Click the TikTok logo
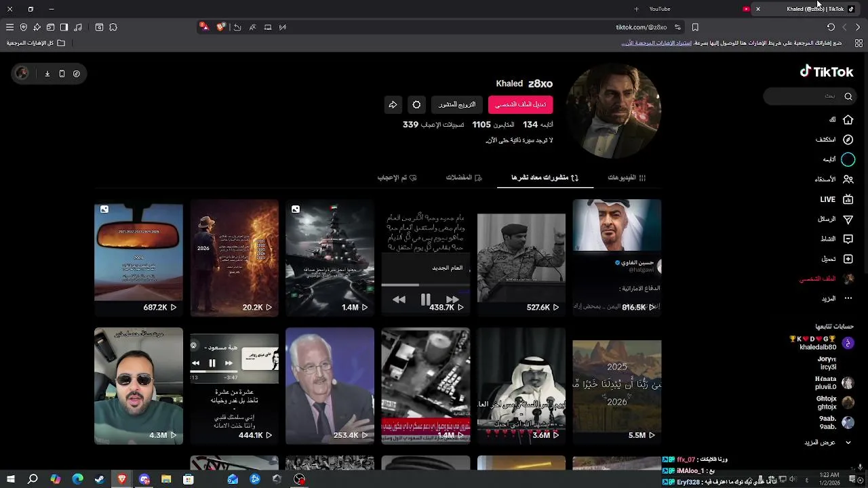The width and height of the screenshot is (868, 488). pos(827,72)
